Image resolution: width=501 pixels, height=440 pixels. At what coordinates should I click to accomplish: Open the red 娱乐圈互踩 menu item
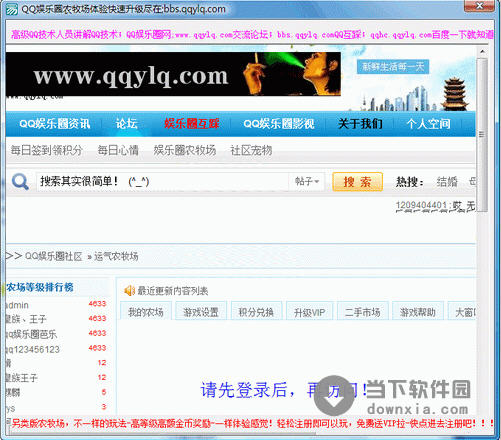click(x=191, y=124)
